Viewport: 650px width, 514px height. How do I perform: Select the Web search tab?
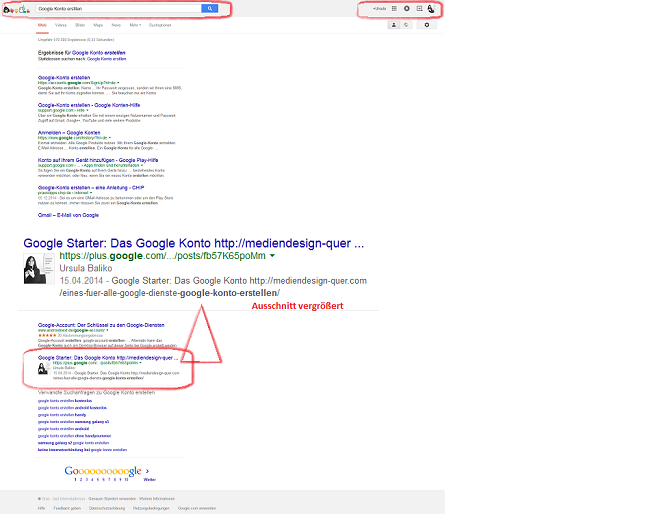click(42, 25)
